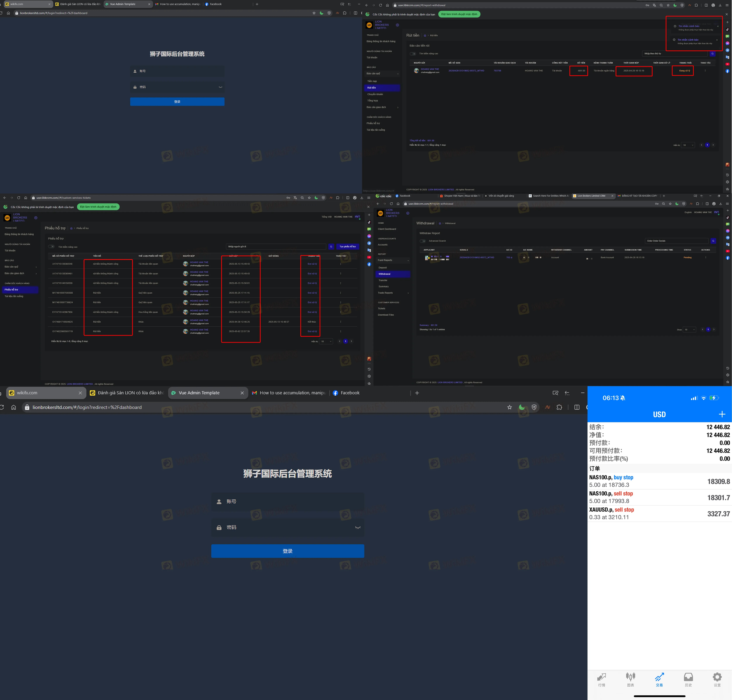Open Tickets in the Customer Services menu
732x700 pixels.
click(382, 309)
